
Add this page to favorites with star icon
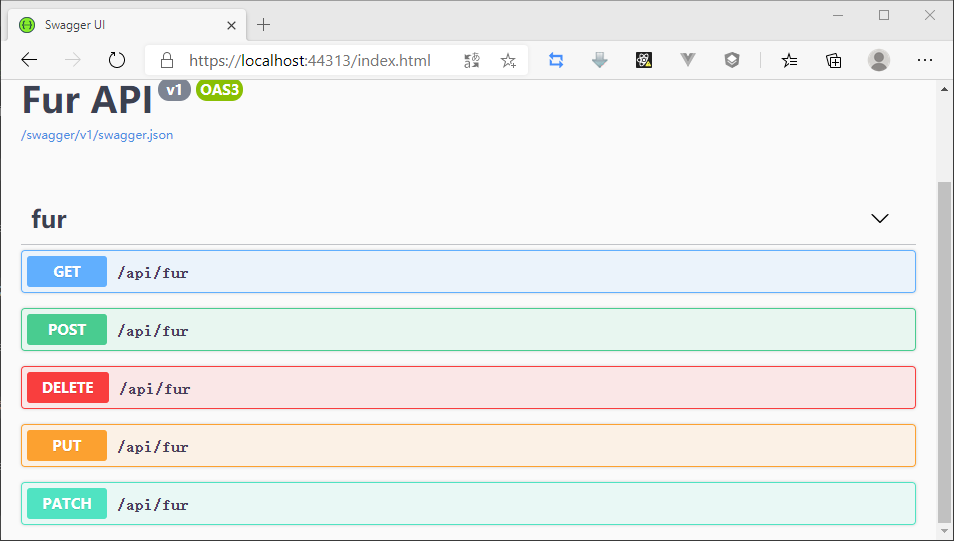pyautogui.click(x=508, y=60)
